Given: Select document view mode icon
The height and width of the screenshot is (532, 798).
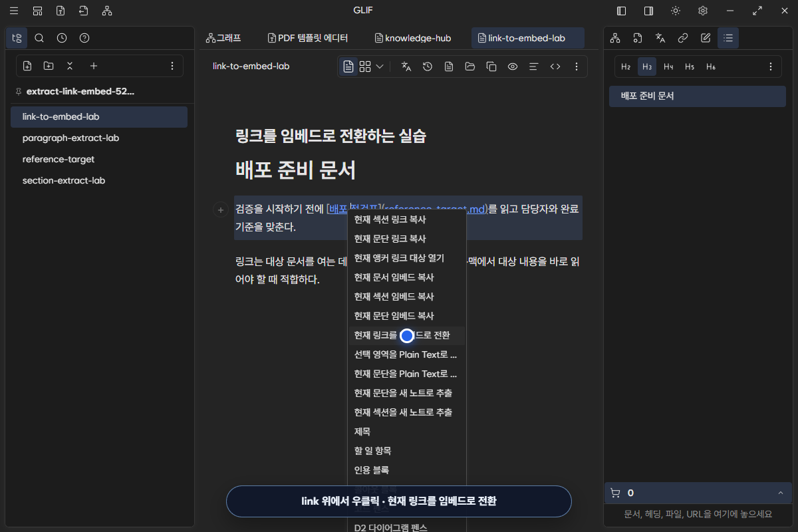Looking at the screenshot, I should [348, 66].
